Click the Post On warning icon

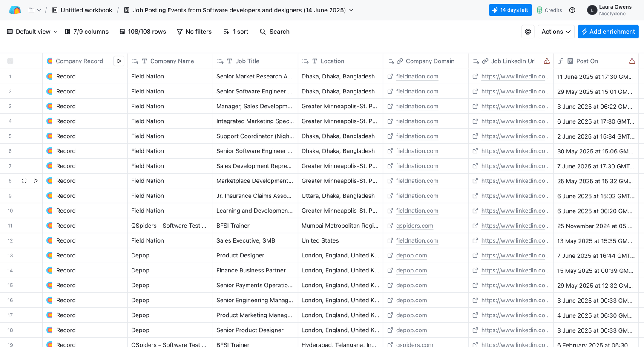632,61
